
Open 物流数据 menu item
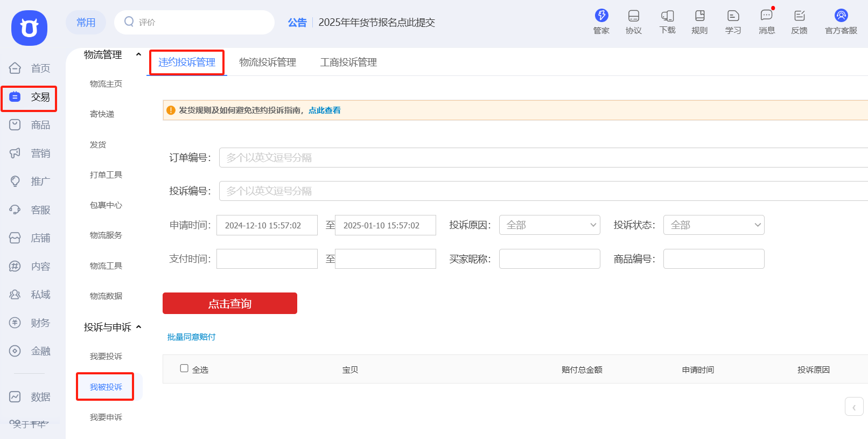click(106, 296)
